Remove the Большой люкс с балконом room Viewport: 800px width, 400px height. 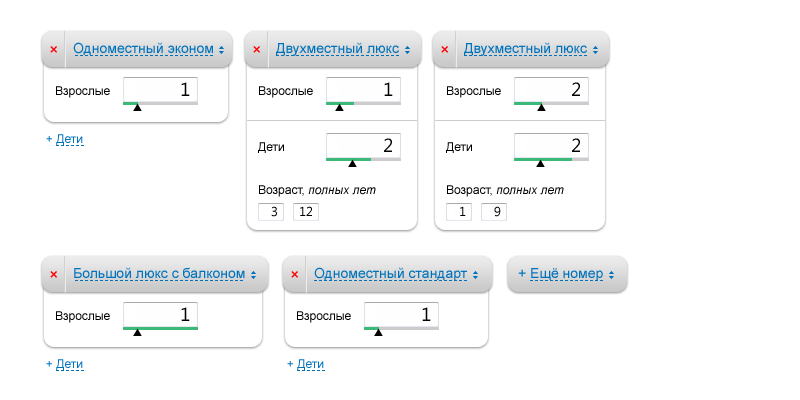tap(54, 274)
